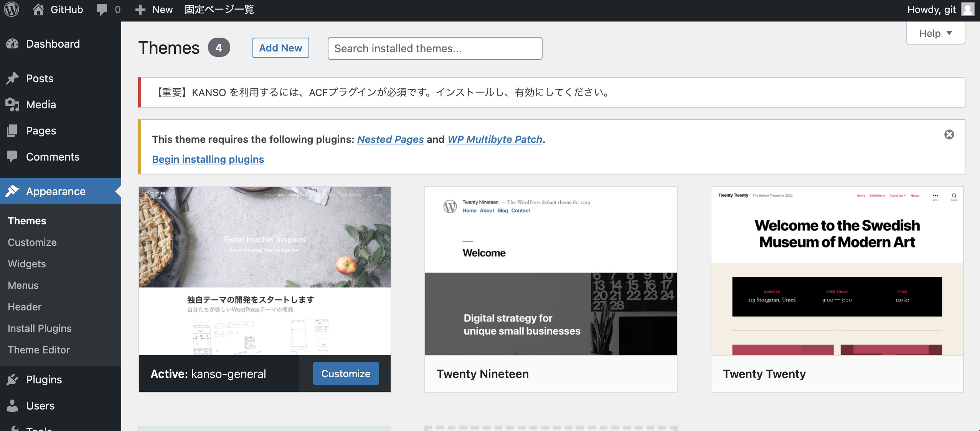
Task: Dismiss the required plugins notice
Action: click(949, 134)
